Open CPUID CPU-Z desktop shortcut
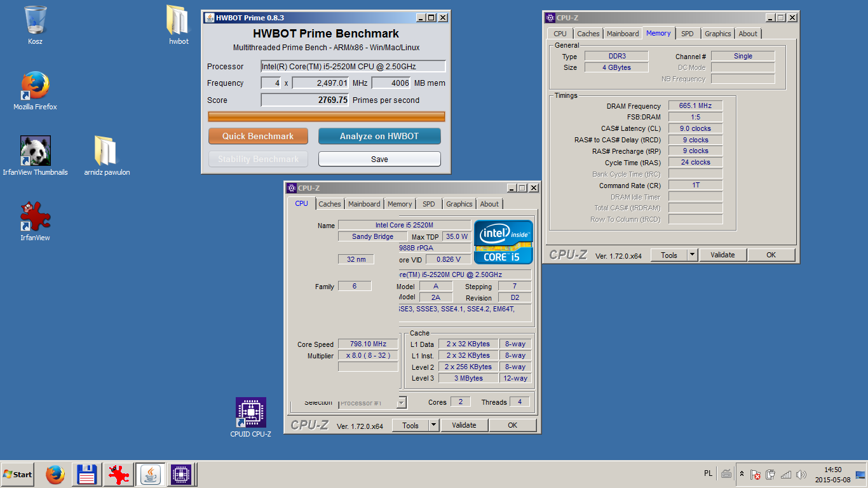 pyautogui.click(x=250, y=417)
